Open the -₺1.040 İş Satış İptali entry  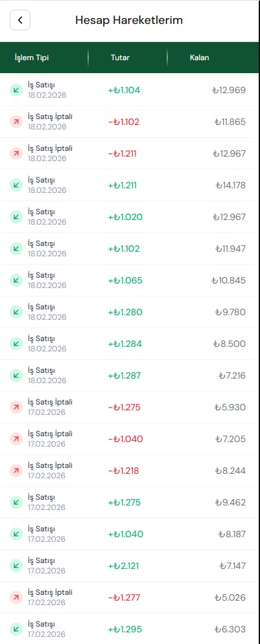pos(130,439)
